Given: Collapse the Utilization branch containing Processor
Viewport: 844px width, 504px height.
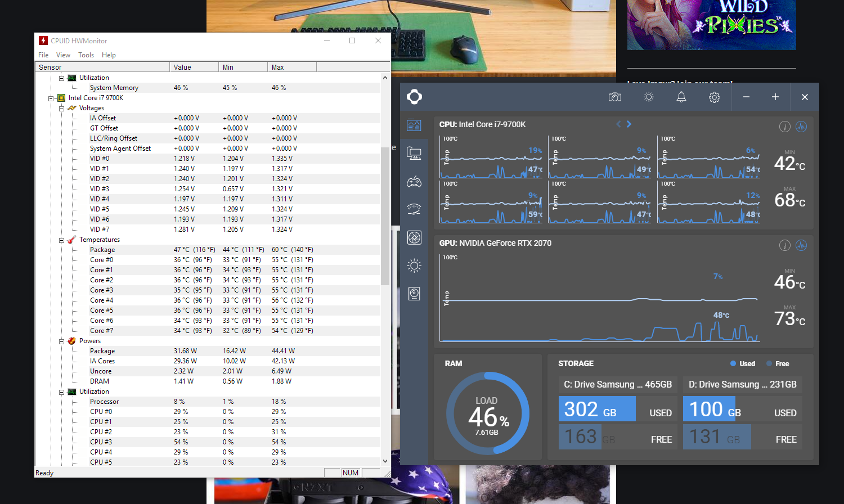Looking at the screenshot, I should [61, 392].
